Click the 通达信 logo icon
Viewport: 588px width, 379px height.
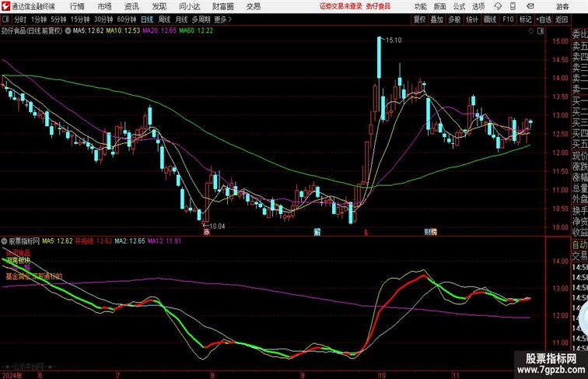5,6
